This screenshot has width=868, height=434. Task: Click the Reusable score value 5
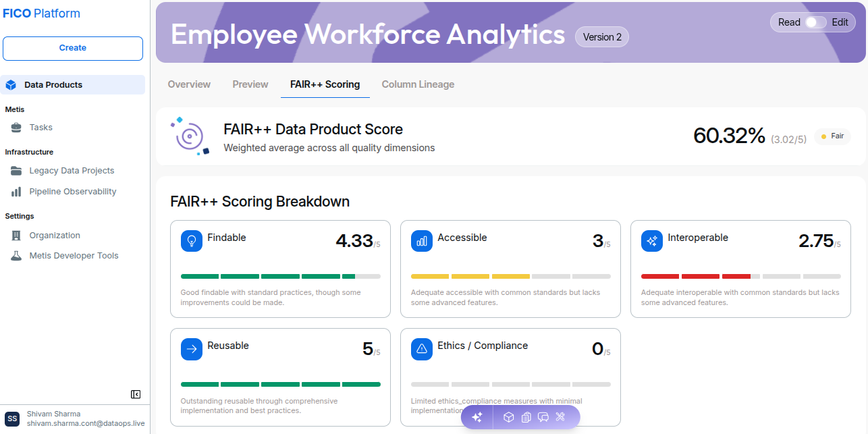pos(368,349)
